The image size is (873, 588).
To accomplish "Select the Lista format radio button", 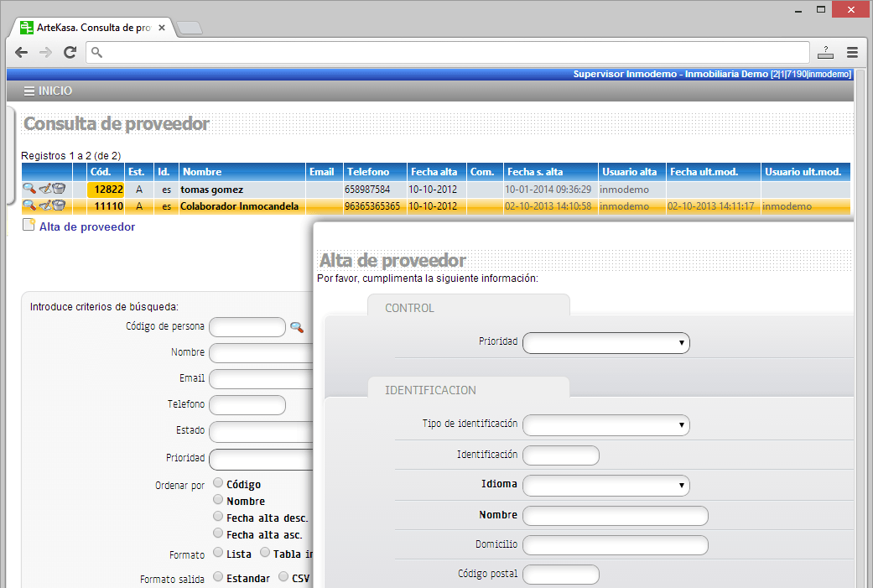I will (218, 553).
